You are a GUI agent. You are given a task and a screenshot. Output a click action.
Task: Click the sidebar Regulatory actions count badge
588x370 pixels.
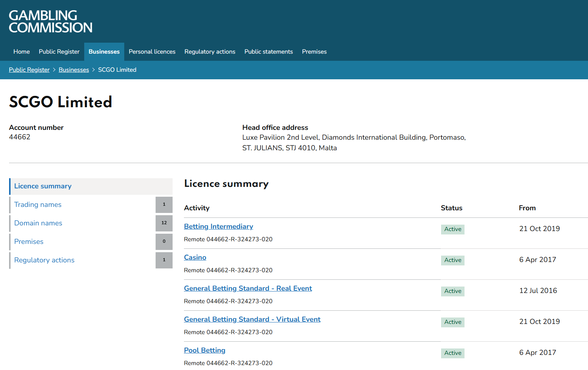click(164, 260)
